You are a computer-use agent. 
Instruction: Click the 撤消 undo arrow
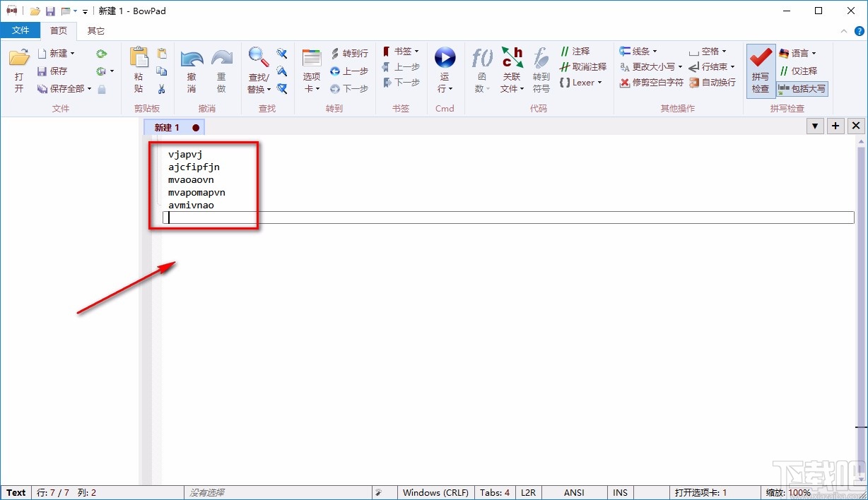pyautogui.click(x=192, y=58)
